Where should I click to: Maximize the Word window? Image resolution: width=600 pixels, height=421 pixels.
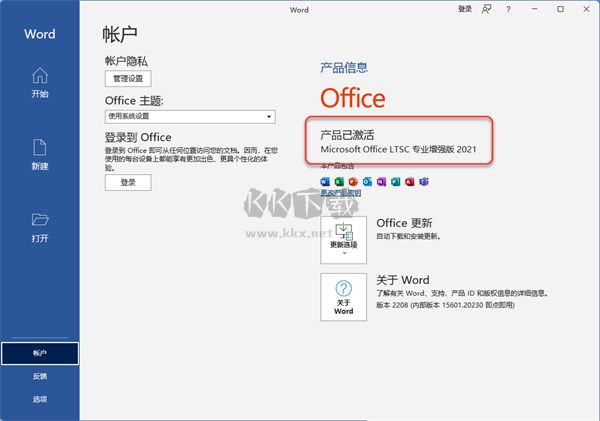pos(560,9)
